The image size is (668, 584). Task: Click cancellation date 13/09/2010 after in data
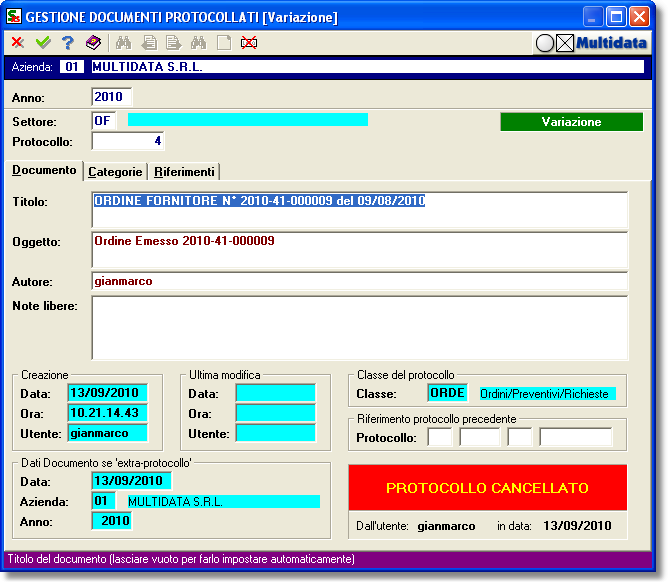[x=577, y=526]
